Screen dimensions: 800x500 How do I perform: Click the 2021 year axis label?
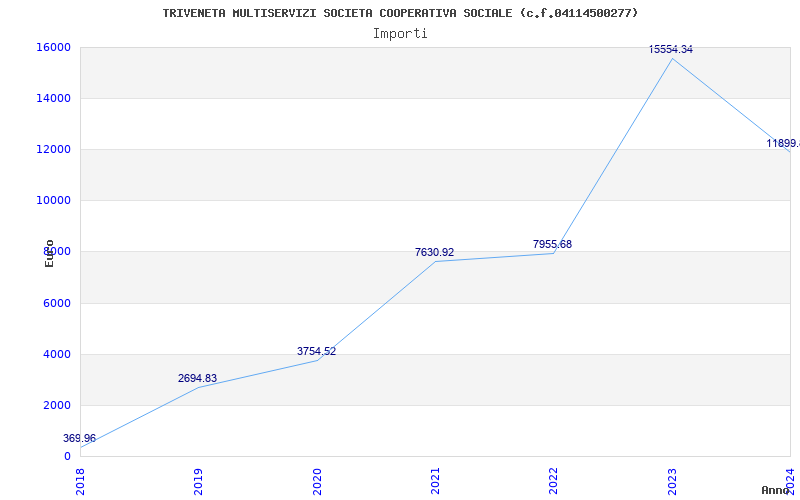pos(435,482)
